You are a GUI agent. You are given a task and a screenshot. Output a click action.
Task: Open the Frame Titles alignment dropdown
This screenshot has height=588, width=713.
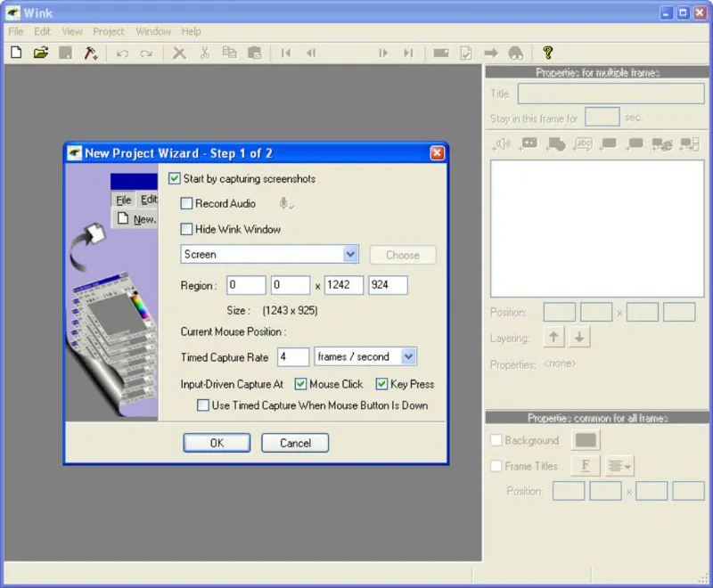pos(619,466)
